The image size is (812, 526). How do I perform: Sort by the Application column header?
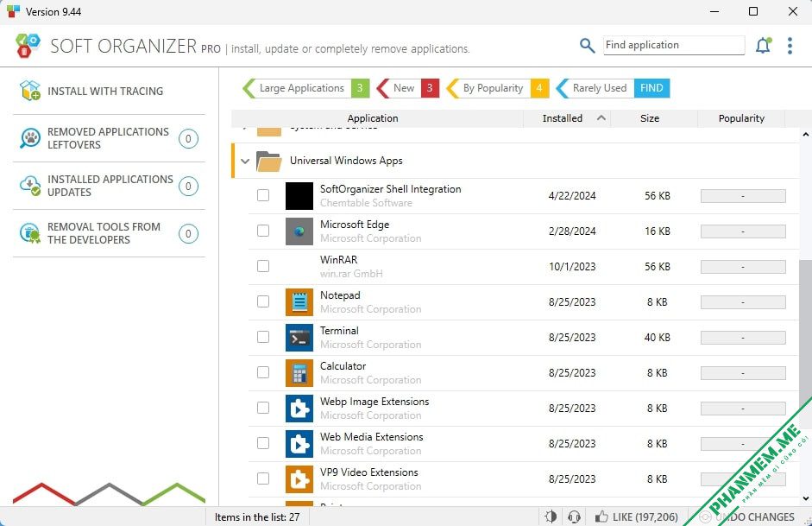(377, 118)
